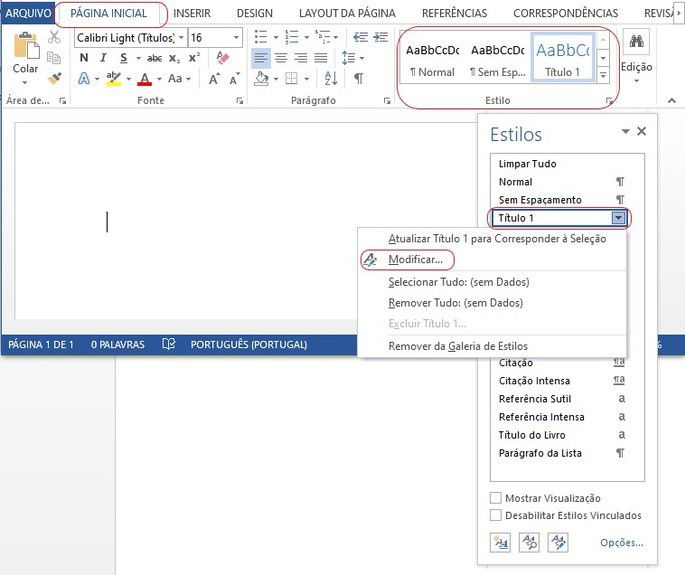The height and width of the screenshot is (575, 685).
Task: Open the Opções... link
Action: (x=621, y=543)
